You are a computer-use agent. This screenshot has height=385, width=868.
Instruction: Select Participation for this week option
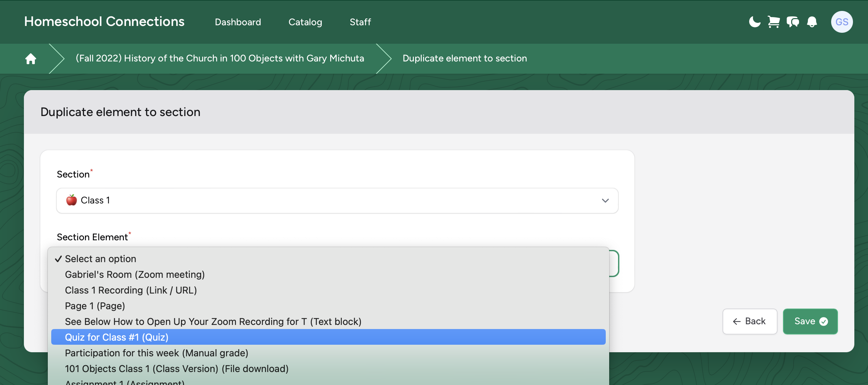pos(328,353)
